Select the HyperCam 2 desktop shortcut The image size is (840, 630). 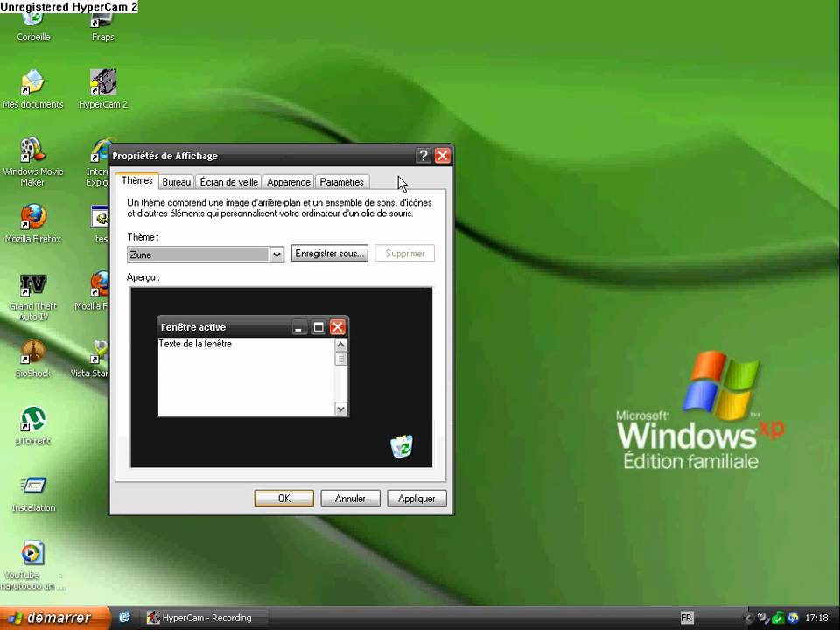[x=103, y=89]
